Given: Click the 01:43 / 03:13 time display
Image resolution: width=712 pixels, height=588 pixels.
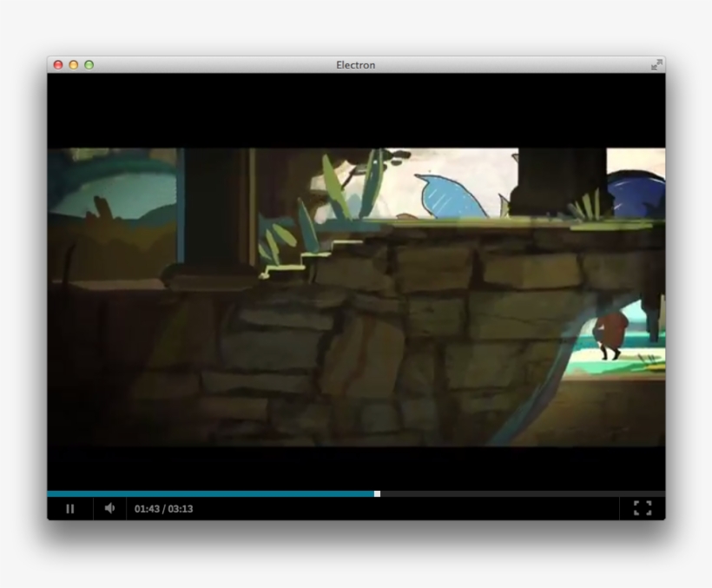Looking at the screenshot, I should 163,507.
